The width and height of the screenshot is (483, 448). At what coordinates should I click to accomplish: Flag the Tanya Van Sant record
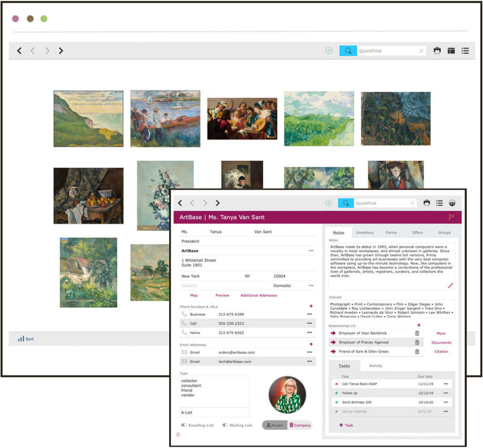pos(451,217)
